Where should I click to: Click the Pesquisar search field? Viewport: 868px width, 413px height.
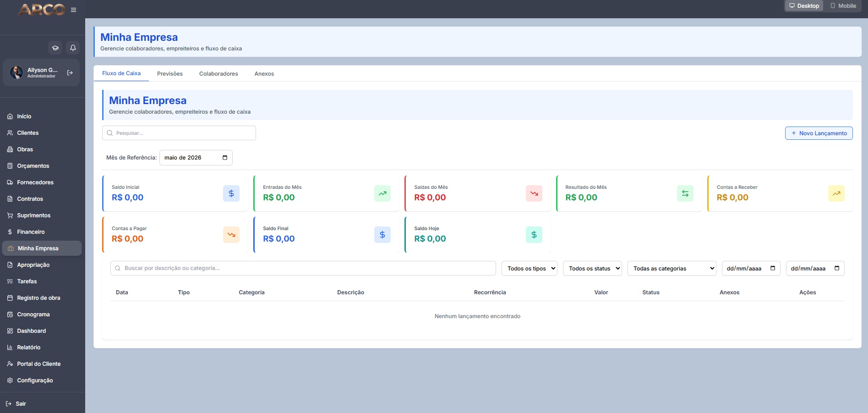[179, 133]
